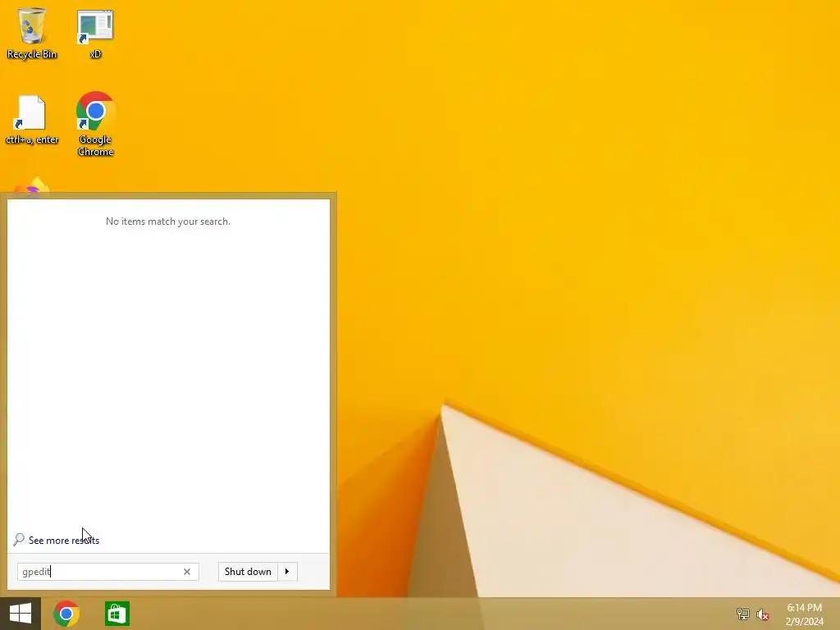
Task: Select the Google Chrome desktop shortcut
Action: click(95, 125)
